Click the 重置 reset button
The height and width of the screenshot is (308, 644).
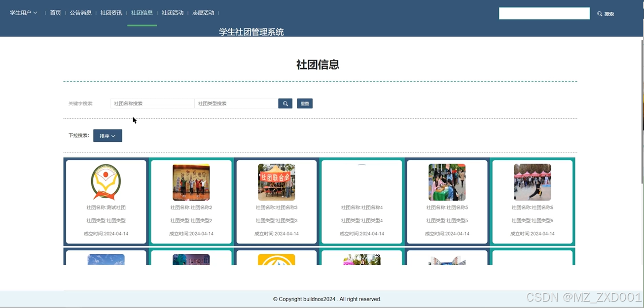coord(305,103)
